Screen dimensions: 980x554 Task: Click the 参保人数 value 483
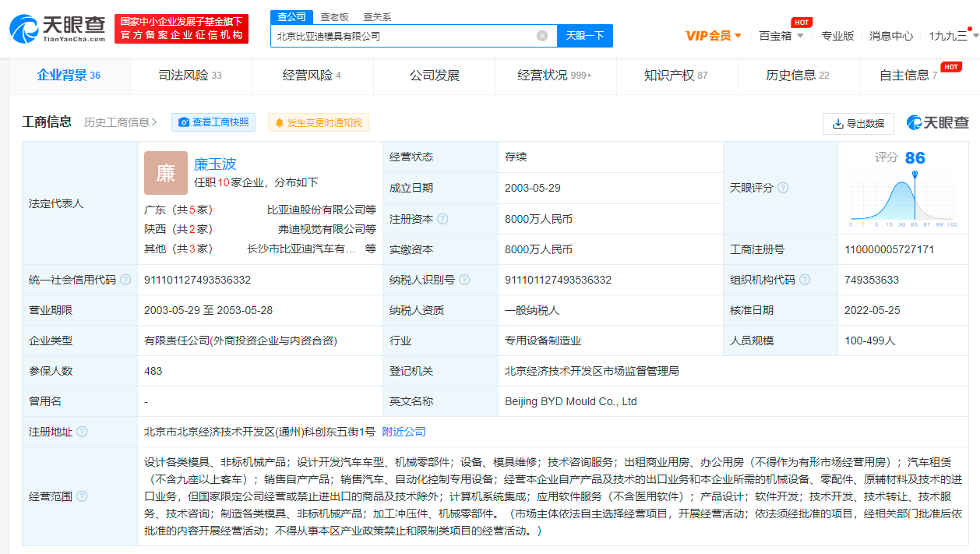[x=153, y=371]
